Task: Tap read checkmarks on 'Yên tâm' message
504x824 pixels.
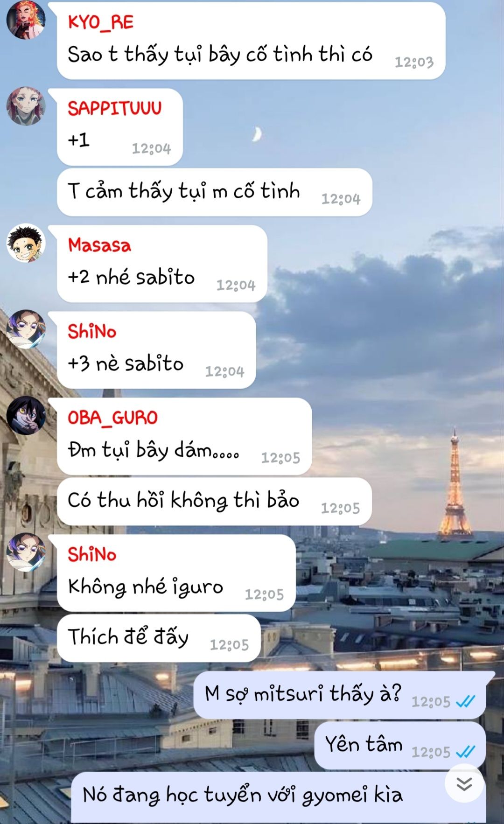Action: click(x=465, y=751)
